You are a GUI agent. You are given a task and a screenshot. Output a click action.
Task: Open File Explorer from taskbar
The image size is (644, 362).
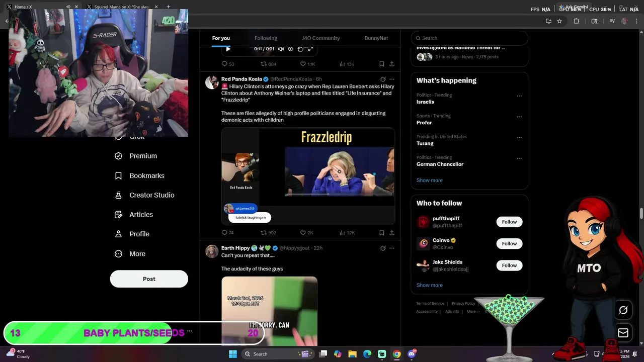coord(352,354)
